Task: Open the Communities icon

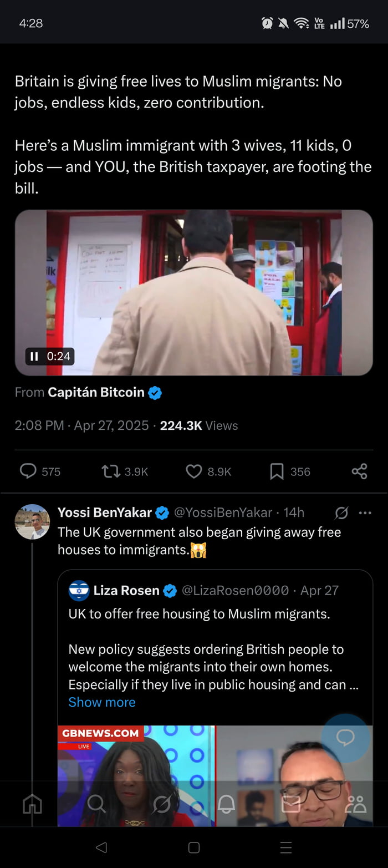Action: 355,804
